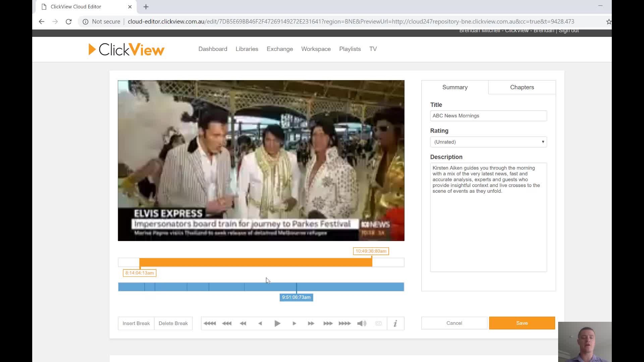The width and height of the screenshot is (644, 362).
Task: Click Cancel to discard changes
Action: pyautogui.click(x=453, y=323)
